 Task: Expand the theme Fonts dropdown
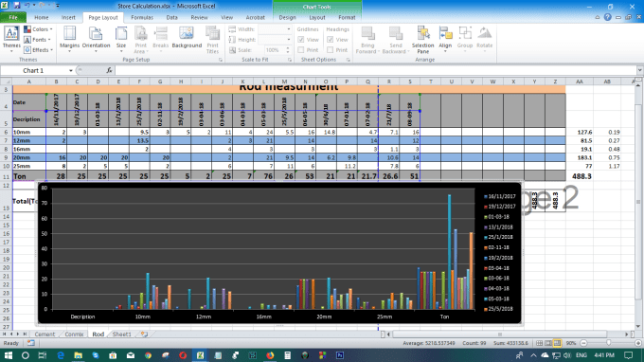(38, 40)
